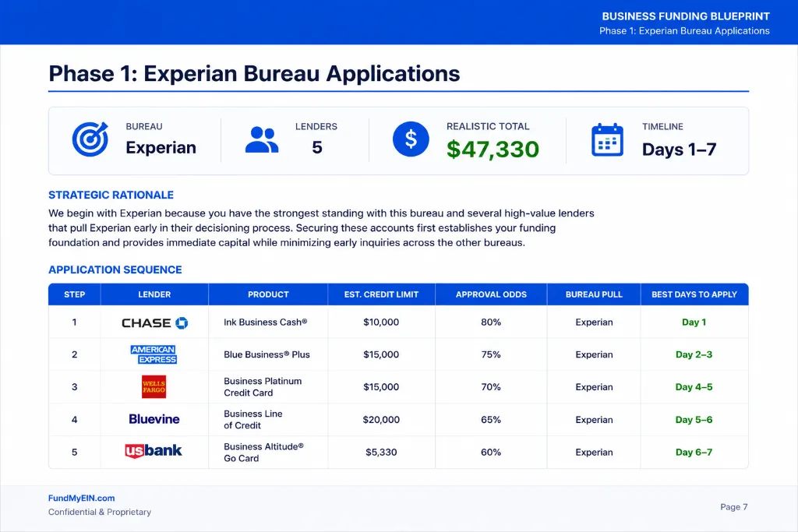Image resolution: width=798 pixels, height=532 pixels.
Task: Click the Days 1–7 timeline value
Action: click(x=680, y=149)
